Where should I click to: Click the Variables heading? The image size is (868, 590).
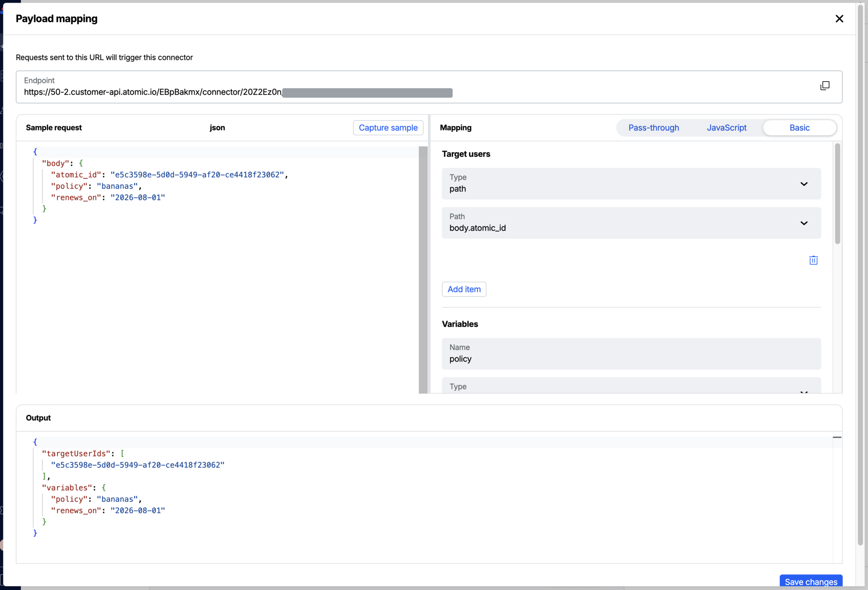point(460,324)
